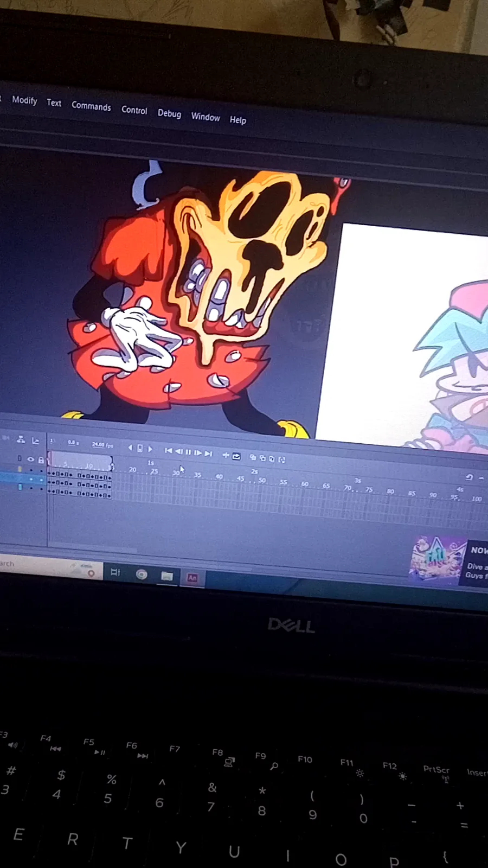Click the first keyframe of the top layer

tap(49, 474)
